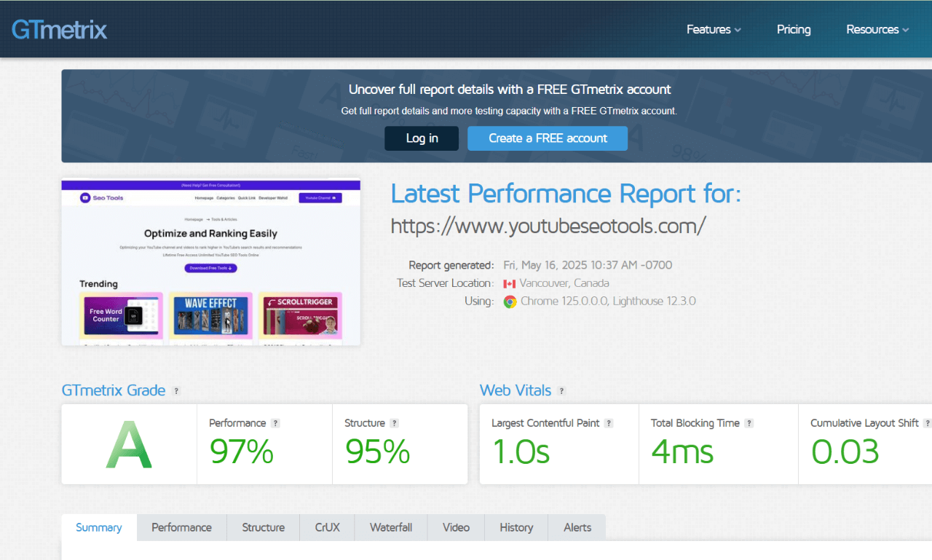Click the Canada flag icon
The width and height of the screenshot is (932, 560).
[509, 284]
